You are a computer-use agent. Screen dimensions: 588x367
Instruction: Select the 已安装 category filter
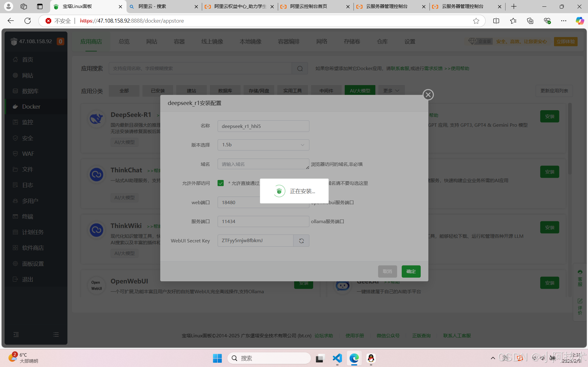[158, 91]
